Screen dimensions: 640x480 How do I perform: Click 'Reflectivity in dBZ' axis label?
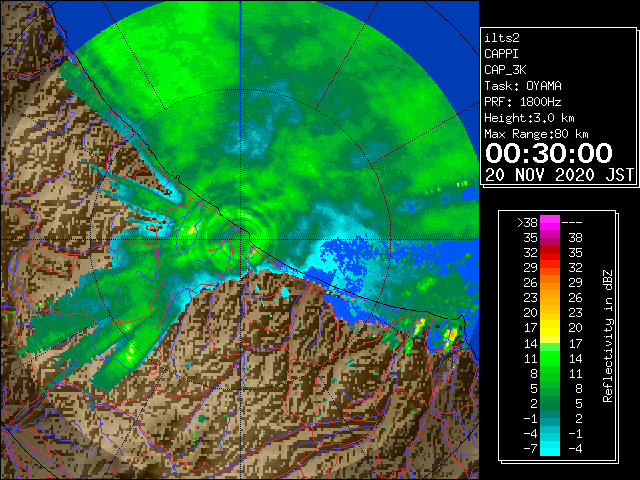click(x=608, y=336)
